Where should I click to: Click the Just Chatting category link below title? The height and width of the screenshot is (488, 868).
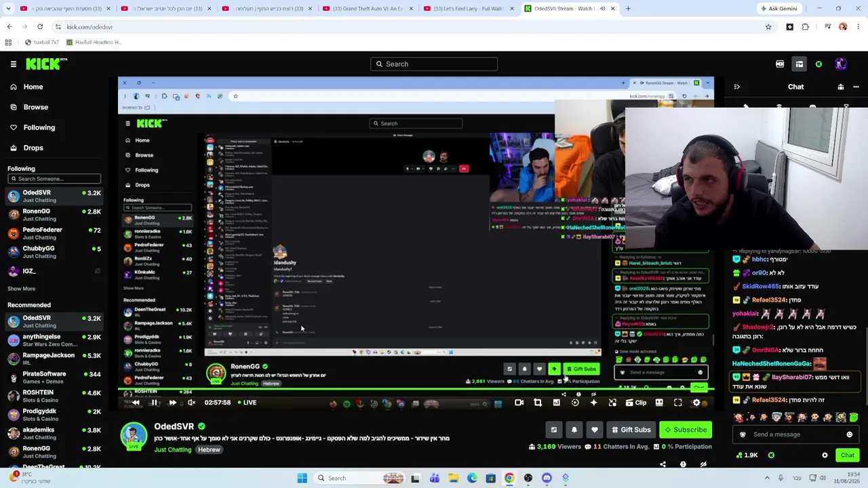(172, 450)
